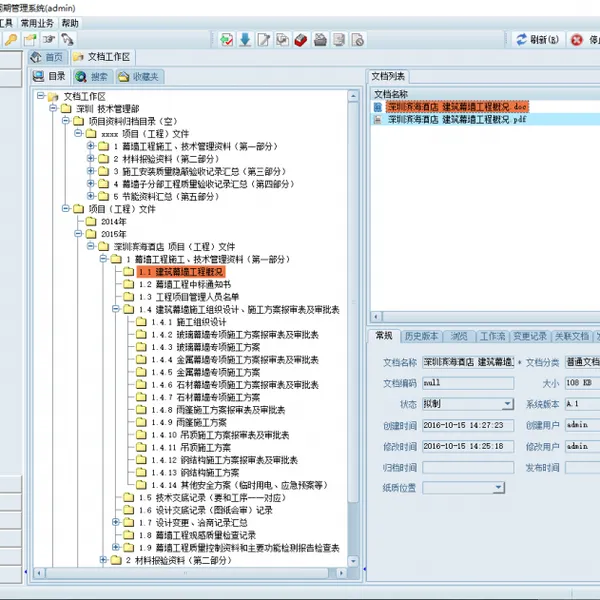600x600 pixels.
Task: Switch to the 首页 tab
Action: [48, 57]
